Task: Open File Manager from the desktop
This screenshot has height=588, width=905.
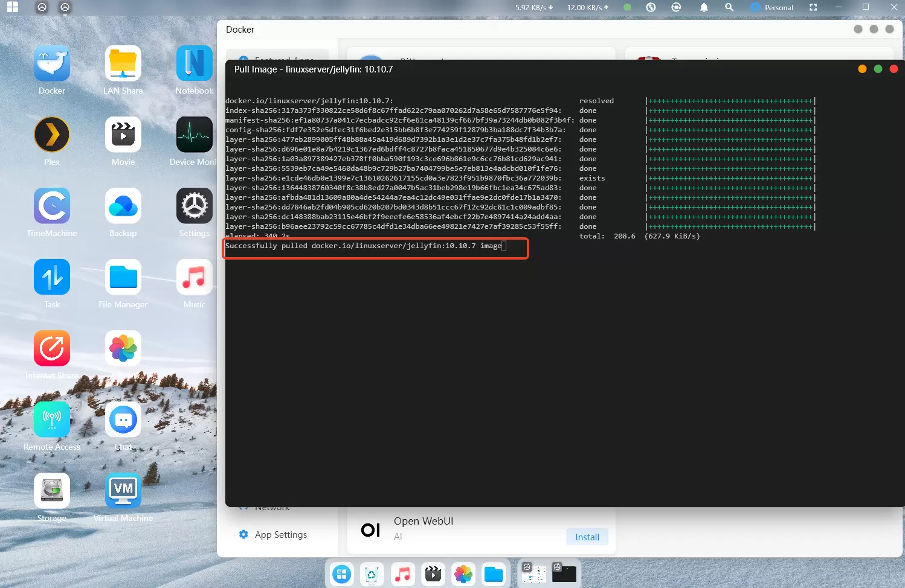Action: (x=123, y=277)
